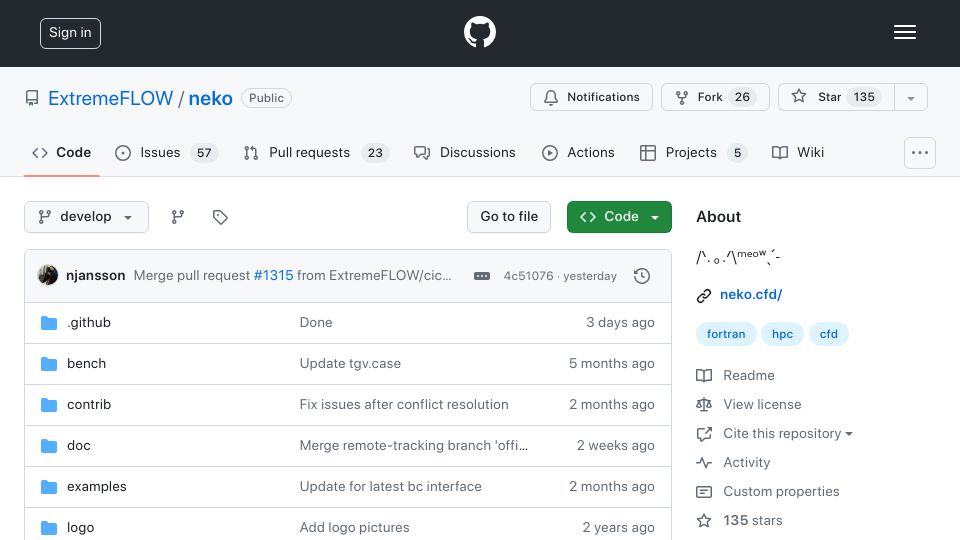This screenshot has width=960, height=540.
Task: Click the '5 months ago' timestamp
Action: click(612, 364)
